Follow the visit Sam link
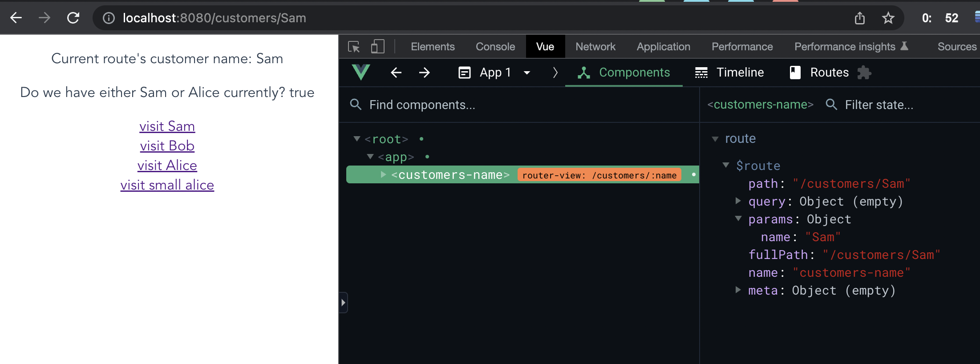980x364 pixels. point(167,126)
